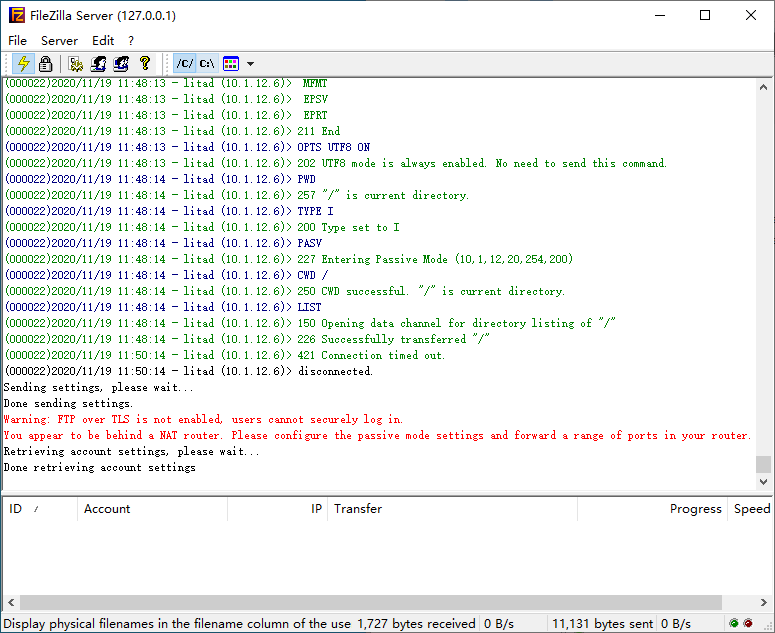
Task: Click the log scroll down arrow
Action: point(763,481)
